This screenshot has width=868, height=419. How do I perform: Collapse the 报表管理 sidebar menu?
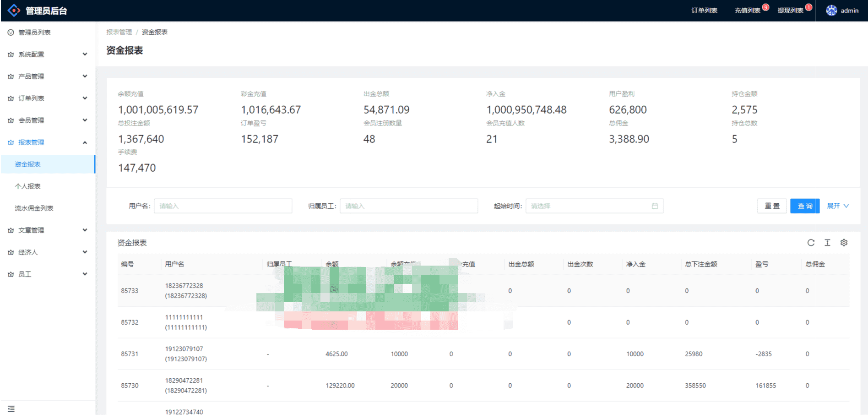tap(48, 142)
